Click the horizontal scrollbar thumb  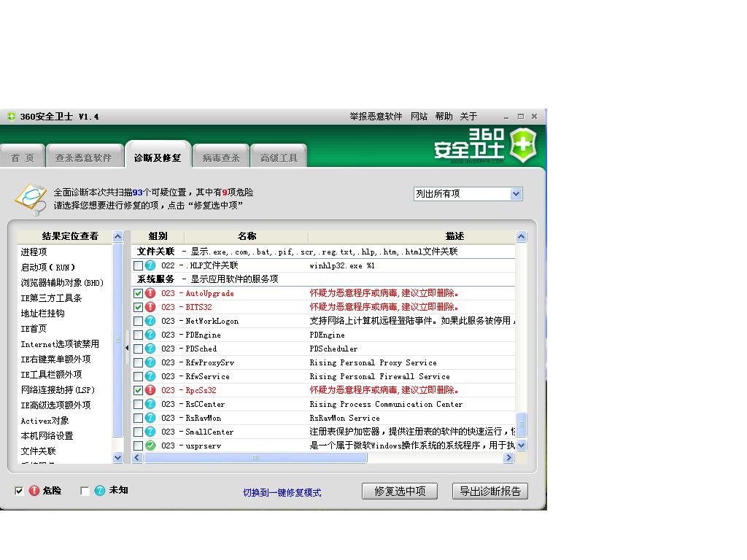tap(255, 458)
